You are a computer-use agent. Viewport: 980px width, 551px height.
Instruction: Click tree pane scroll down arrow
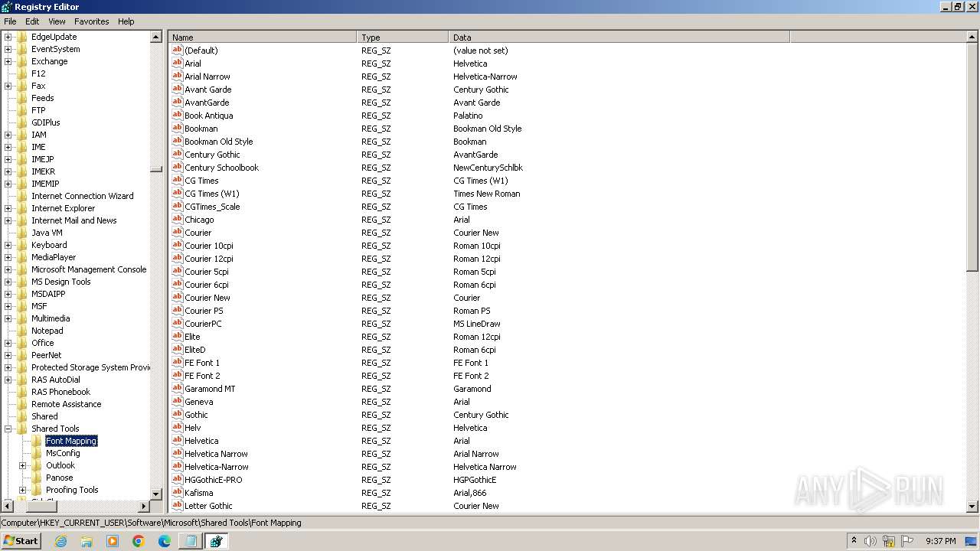click(x=156, y=494)
